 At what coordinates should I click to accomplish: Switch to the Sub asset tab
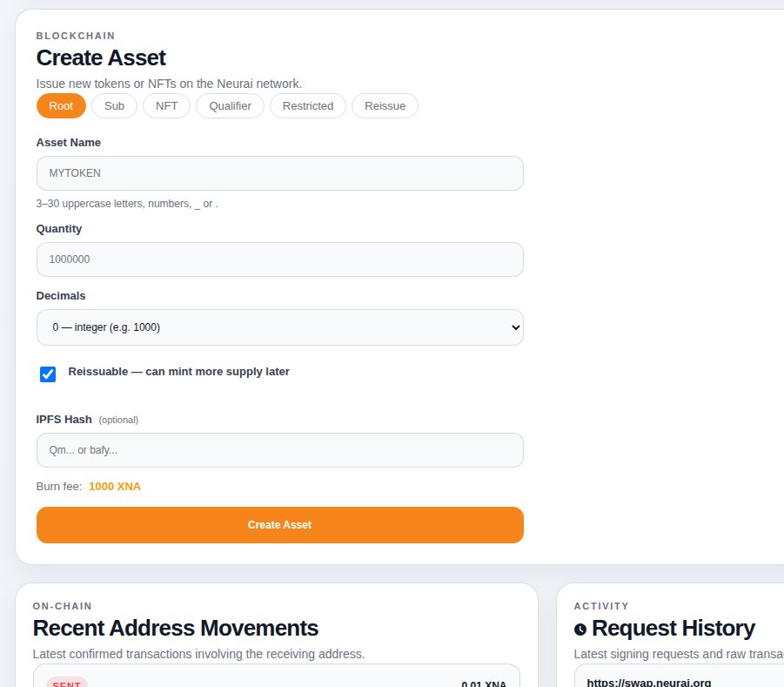114,106
